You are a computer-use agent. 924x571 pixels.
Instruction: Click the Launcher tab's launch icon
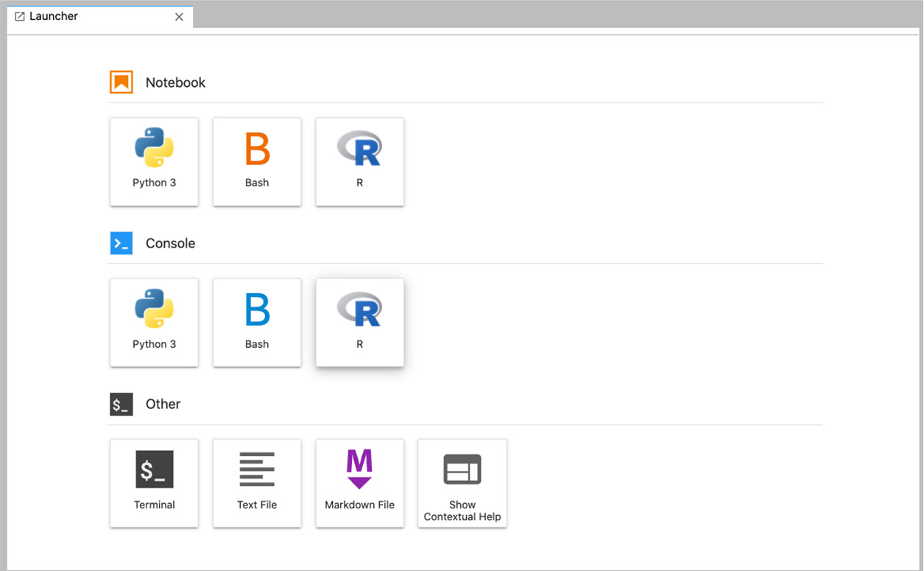tap(20, 16)
